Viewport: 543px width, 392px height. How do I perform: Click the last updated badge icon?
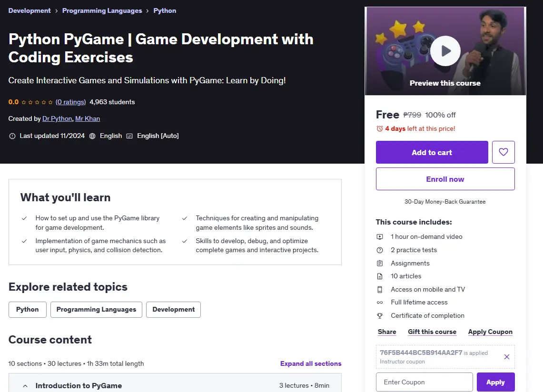pyautogui.click(x=12, y=136)
